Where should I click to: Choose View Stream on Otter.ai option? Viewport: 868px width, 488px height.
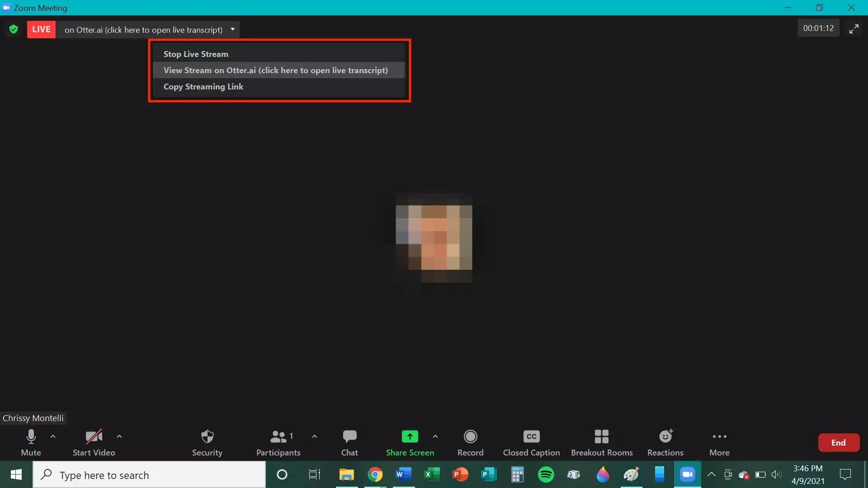[278, 70]
